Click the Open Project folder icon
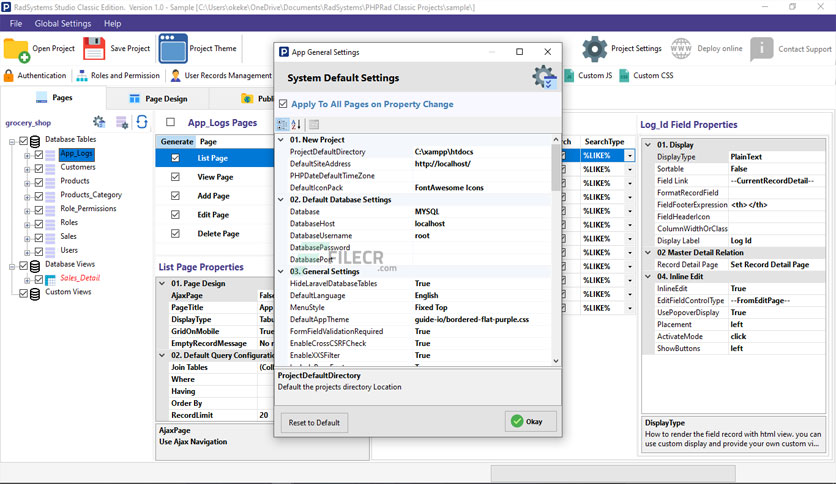 tap(17, 50)
